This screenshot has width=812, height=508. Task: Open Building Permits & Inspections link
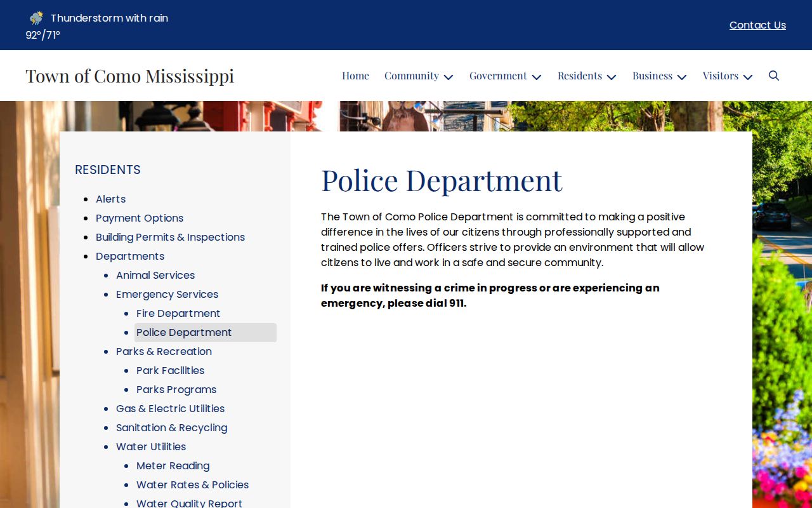click(170, 237)
